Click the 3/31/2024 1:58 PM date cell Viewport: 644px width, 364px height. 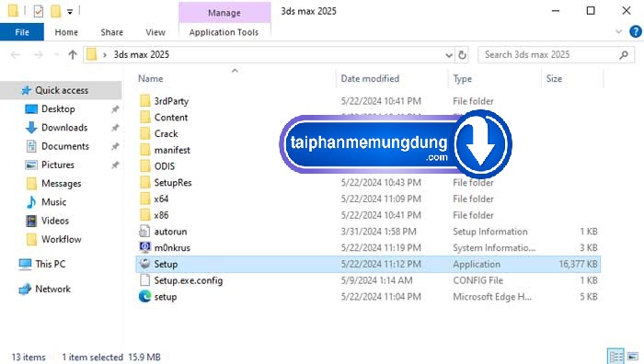point(378,232)
